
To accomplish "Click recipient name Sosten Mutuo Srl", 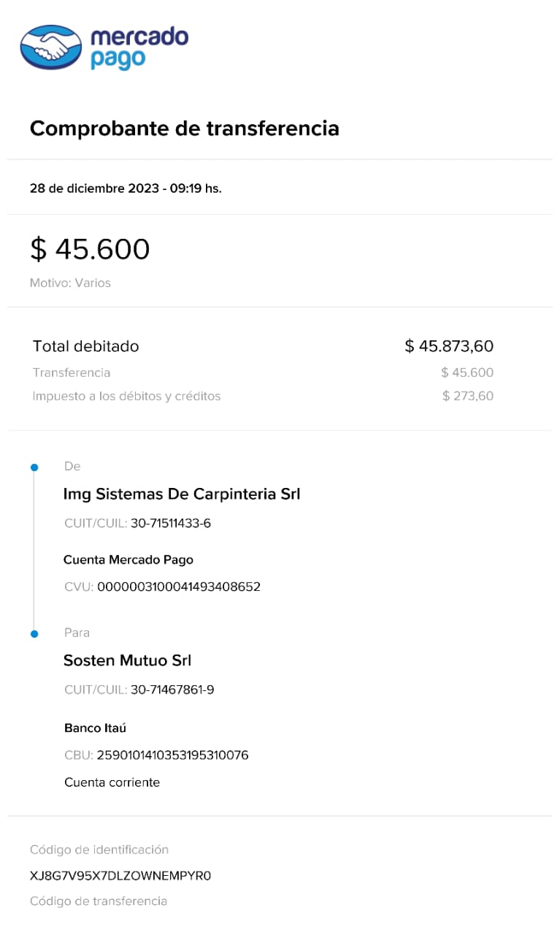I will [127, 660].
